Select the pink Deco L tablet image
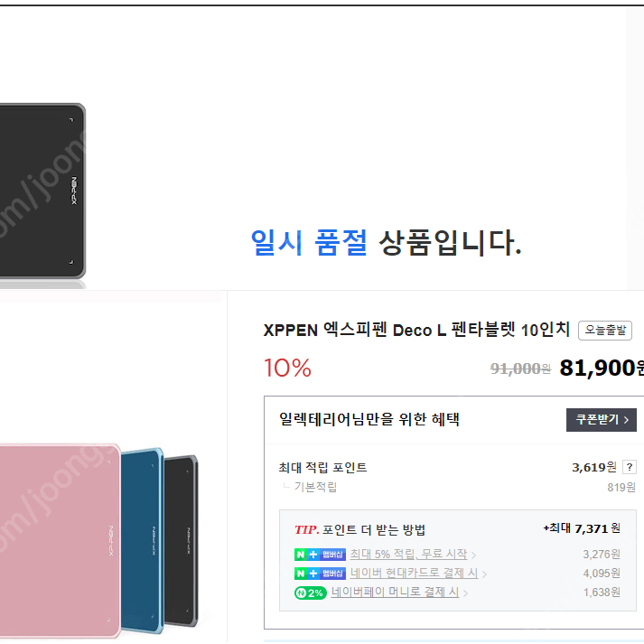This screenshot has height=644, width=644. 60,541
